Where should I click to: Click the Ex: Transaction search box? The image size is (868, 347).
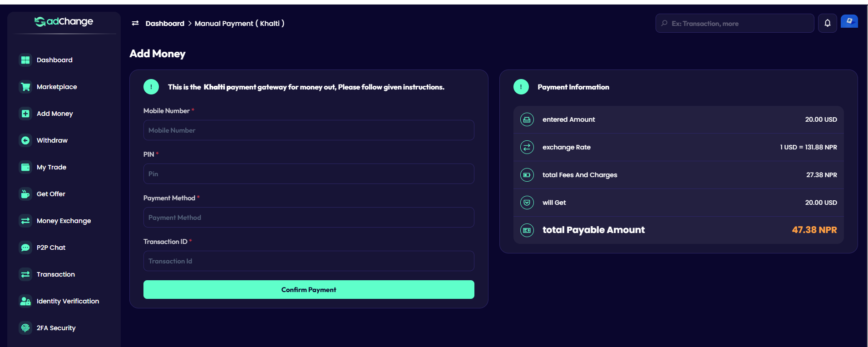coord(735,23)
